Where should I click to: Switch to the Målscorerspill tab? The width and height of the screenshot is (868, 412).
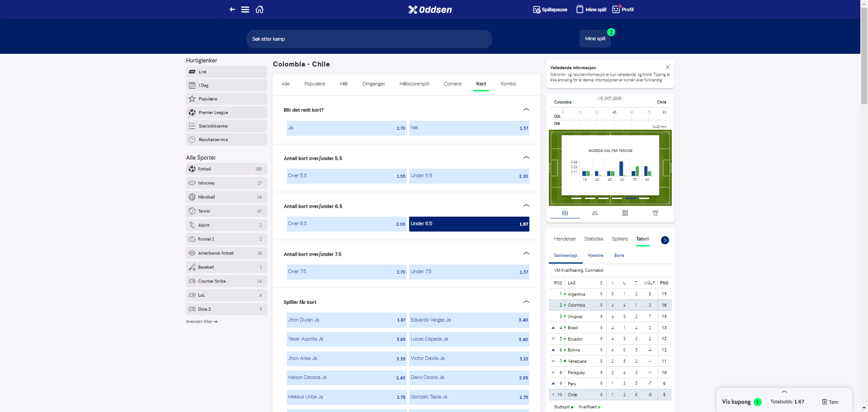click(x=414, y=84)
